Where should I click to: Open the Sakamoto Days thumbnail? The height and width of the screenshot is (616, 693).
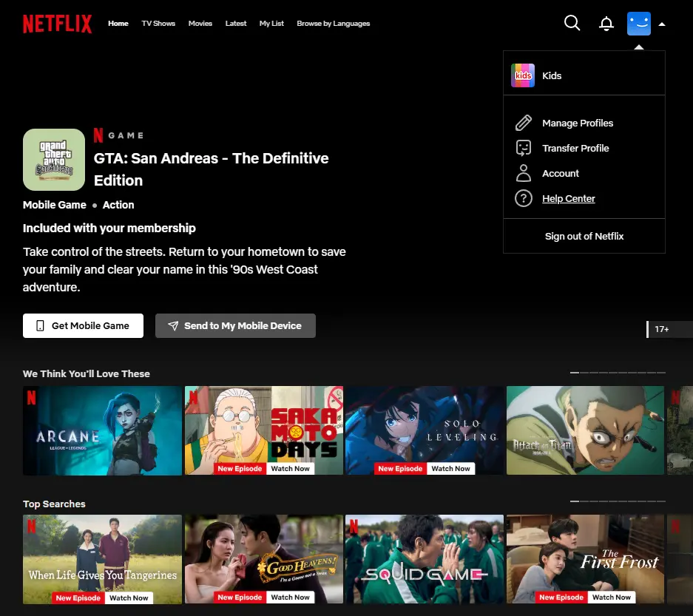264,431
